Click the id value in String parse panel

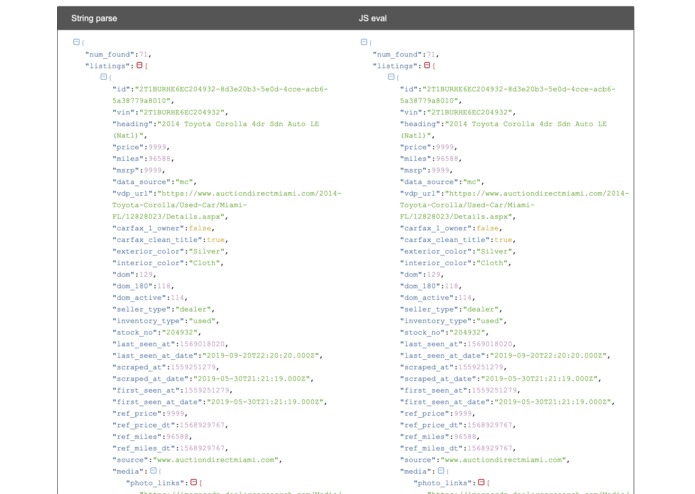220,95
